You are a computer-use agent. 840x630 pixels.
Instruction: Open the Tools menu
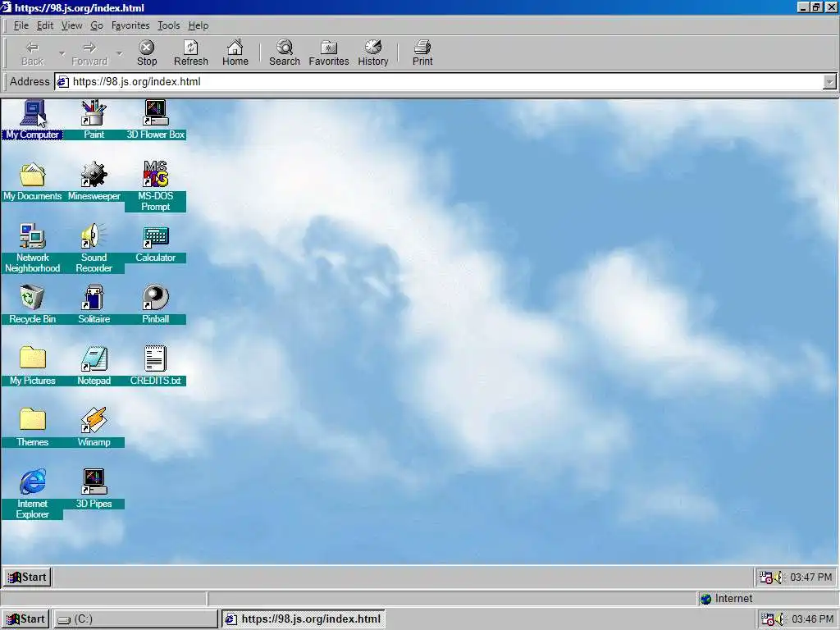(x=169, y=25)
